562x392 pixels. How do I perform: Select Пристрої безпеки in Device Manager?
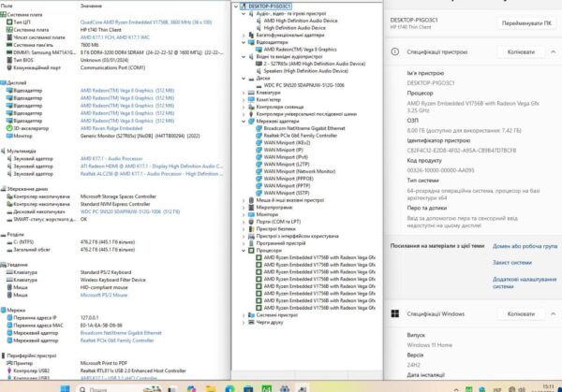click(x=276, y=229)
